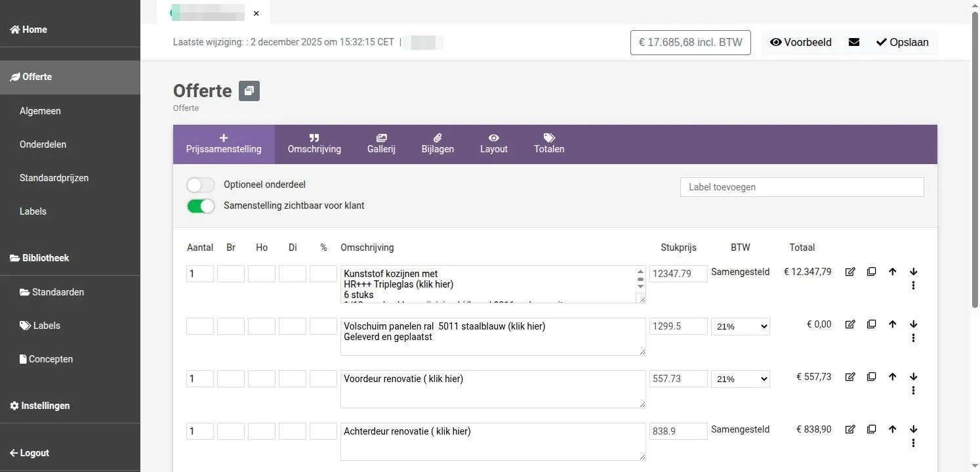Disable Samenstelling zichtbaar voor klant switch
Image resolution: width=980 pixels, height=472 pixels.
tap(201, 206)
